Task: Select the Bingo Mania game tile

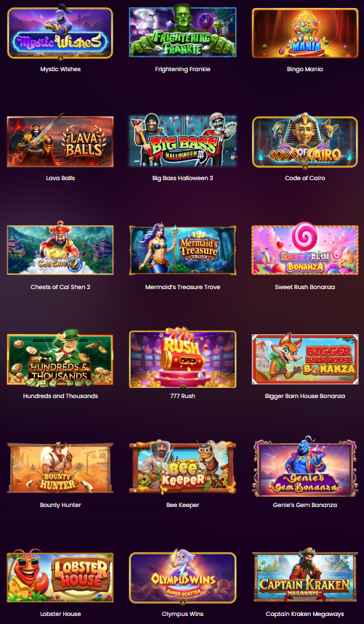Action: point(304,32)
